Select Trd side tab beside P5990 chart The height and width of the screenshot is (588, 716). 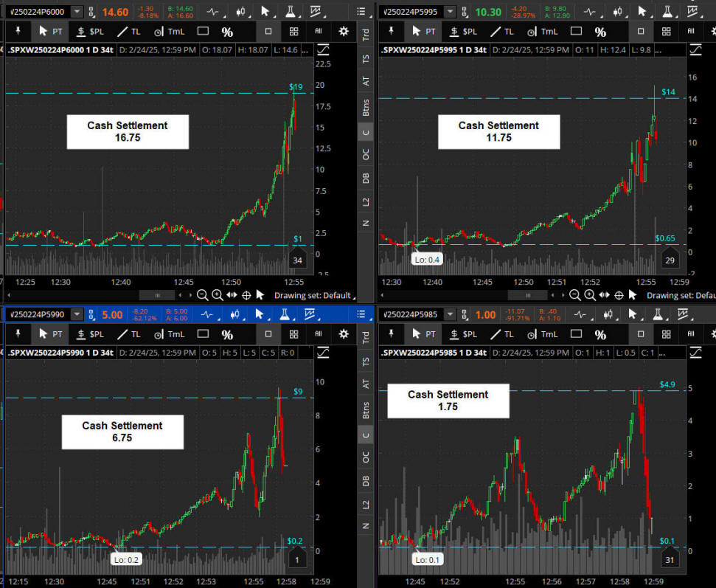[365, 337]
